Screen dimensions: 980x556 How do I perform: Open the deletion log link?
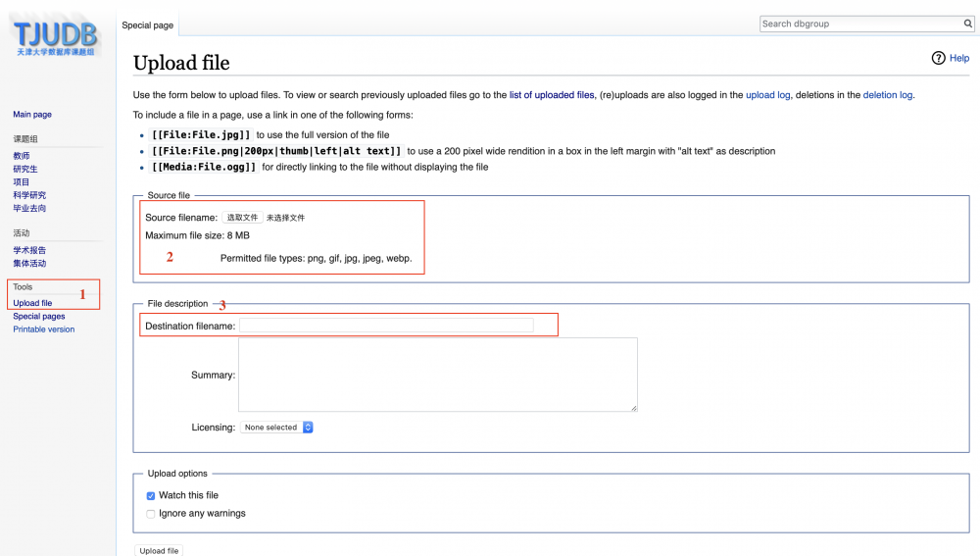point(888,95)
